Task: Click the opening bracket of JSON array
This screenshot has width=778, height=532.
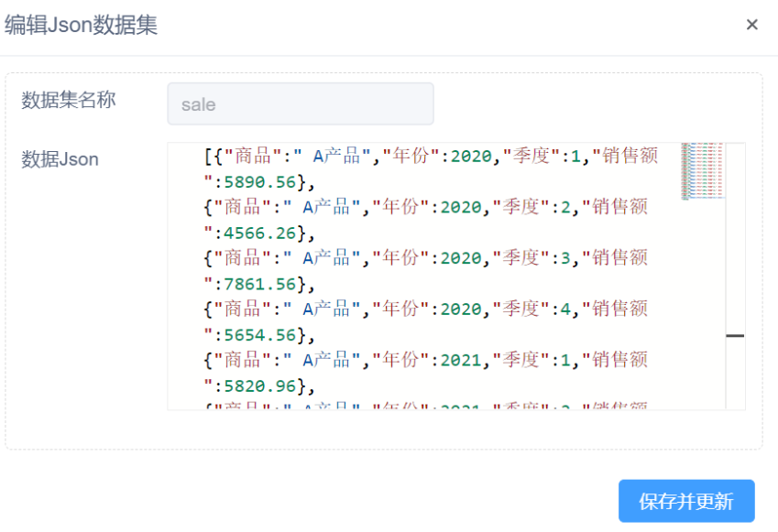Action: (207, 157)
